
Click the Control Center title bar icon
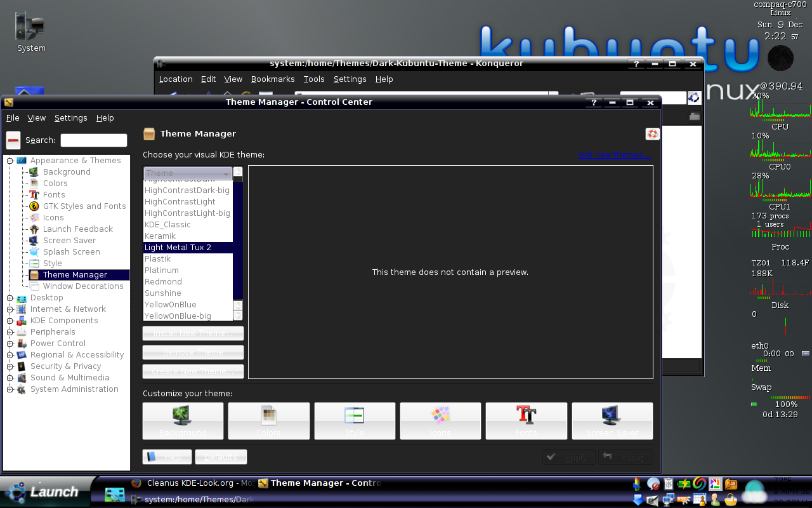9,102
